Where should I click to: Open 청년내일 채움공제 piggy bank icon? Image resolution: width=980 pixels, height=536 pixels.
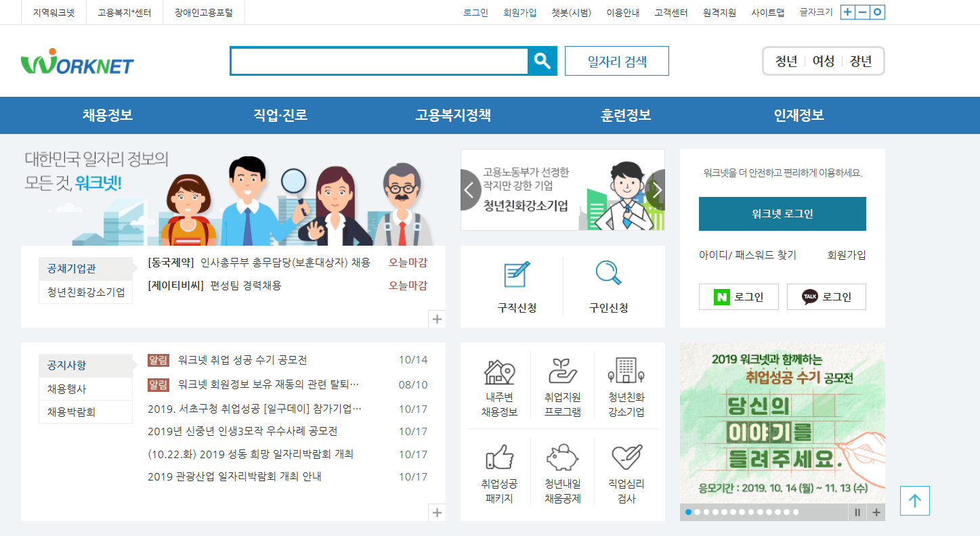pos(563,458)
